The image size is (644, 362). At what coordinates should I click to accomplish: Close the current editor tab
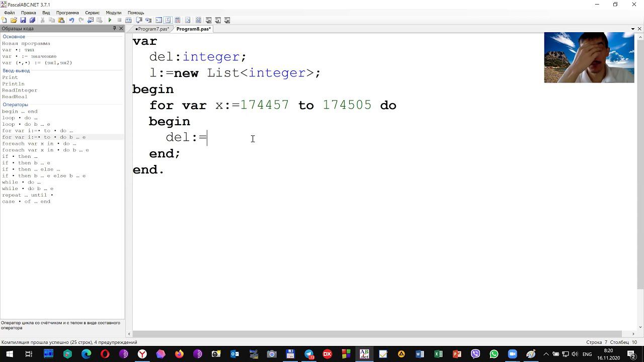[639, 29]
